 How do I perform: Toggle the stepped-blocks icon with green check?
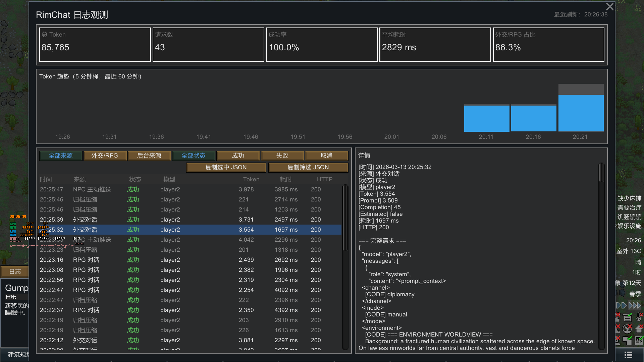[627, 341]
